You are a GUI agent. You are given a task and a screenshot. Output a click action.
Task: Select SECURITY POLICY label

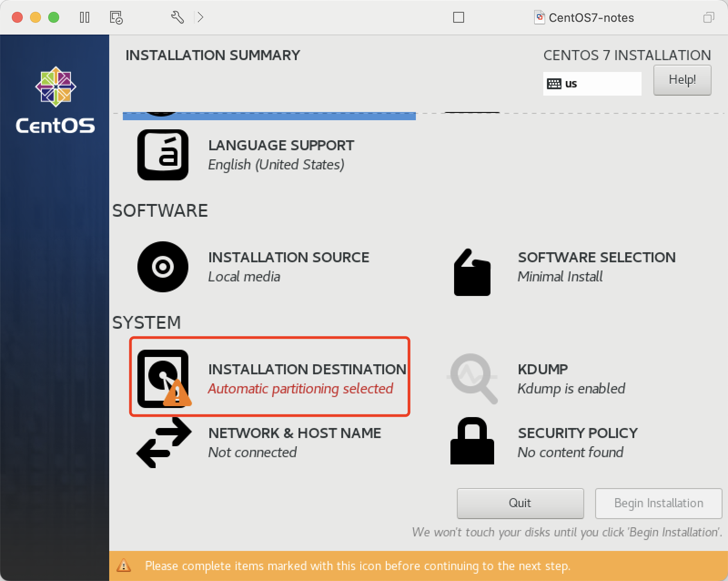coord(578,433)
